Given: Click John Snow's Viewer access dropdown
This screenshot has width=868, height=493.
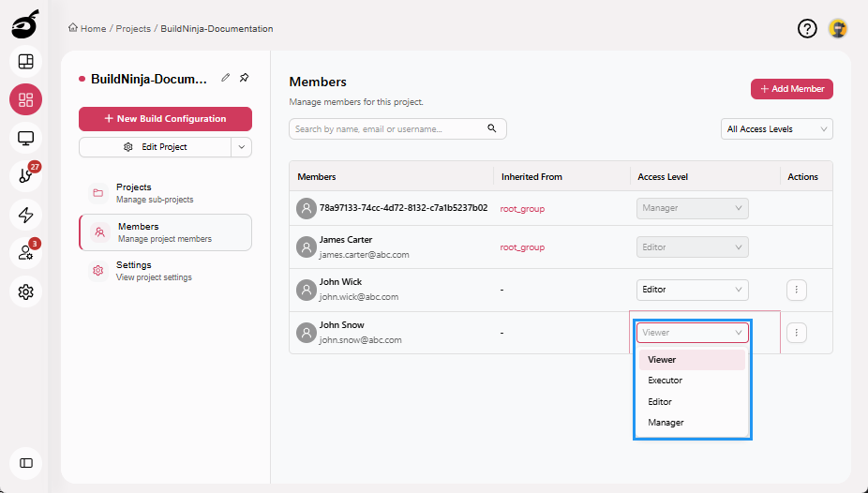Looking at the screenshot, I should coord(692,333).
